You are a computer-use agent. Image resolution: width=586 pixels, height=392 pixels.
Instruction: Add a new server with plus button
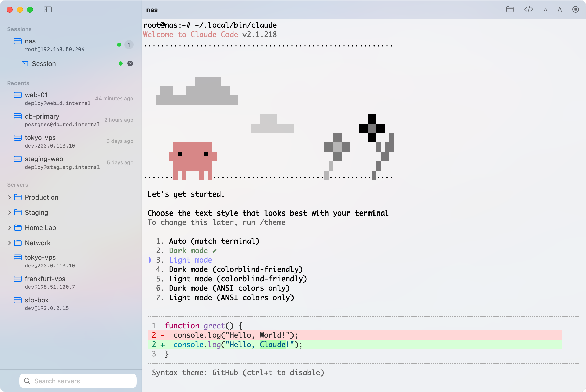[x=10, y=381]
